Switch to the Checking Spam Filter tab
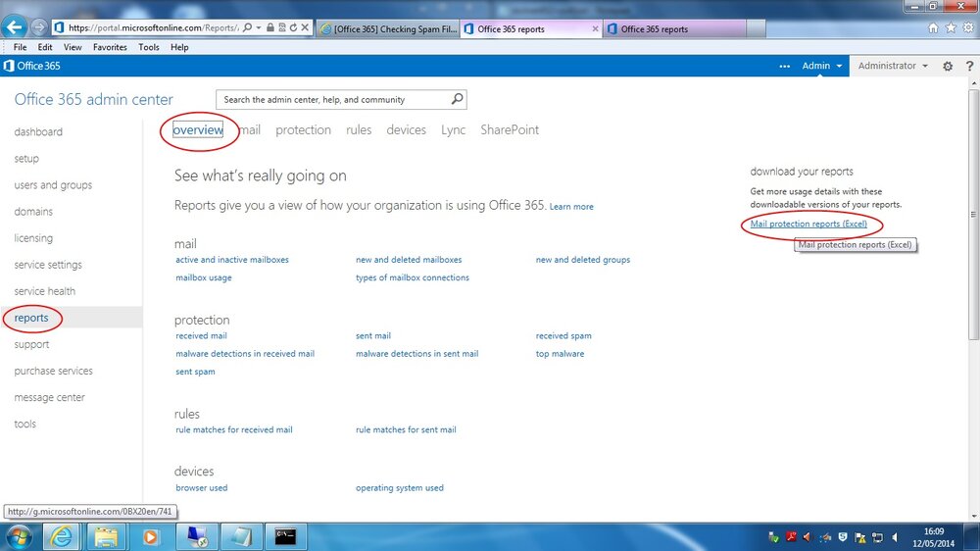 (x=388, y=28)
